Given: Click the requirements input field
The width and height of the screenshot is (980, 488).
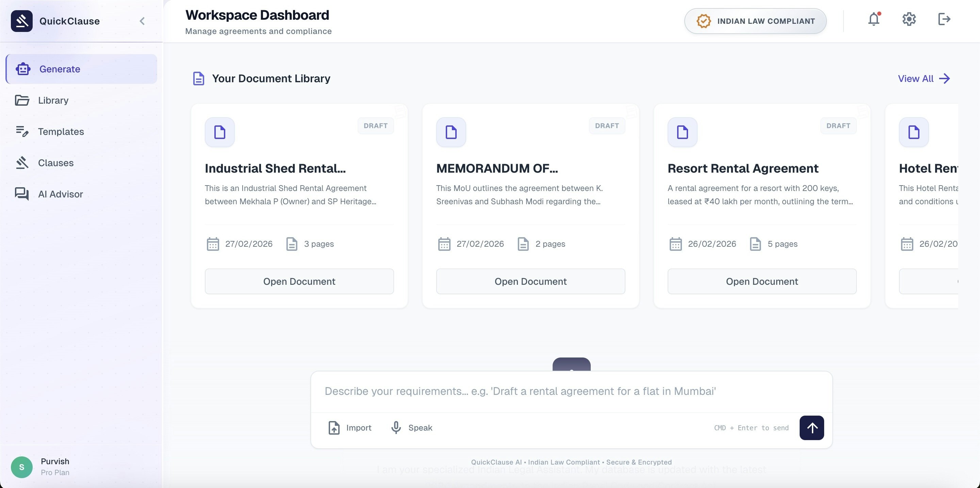Looking at the screenshot, I should coord(571,391).
